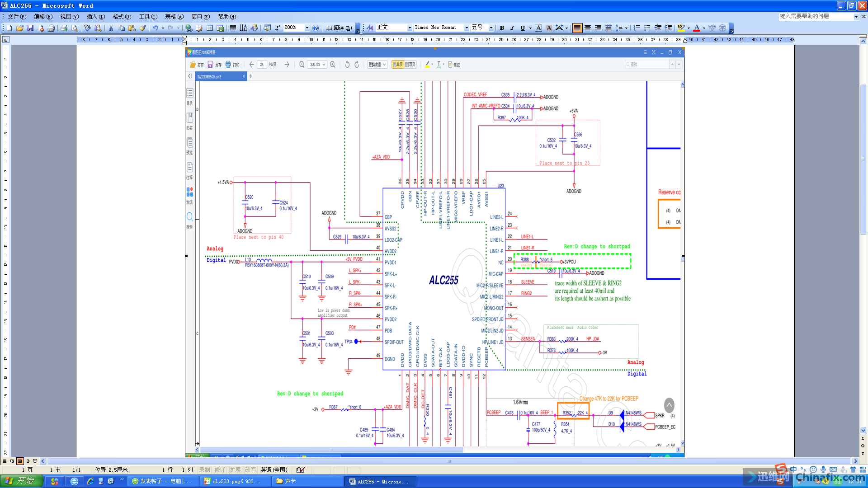
Task: Open the tab selector at ruler corner
Action: click(6, 40)
